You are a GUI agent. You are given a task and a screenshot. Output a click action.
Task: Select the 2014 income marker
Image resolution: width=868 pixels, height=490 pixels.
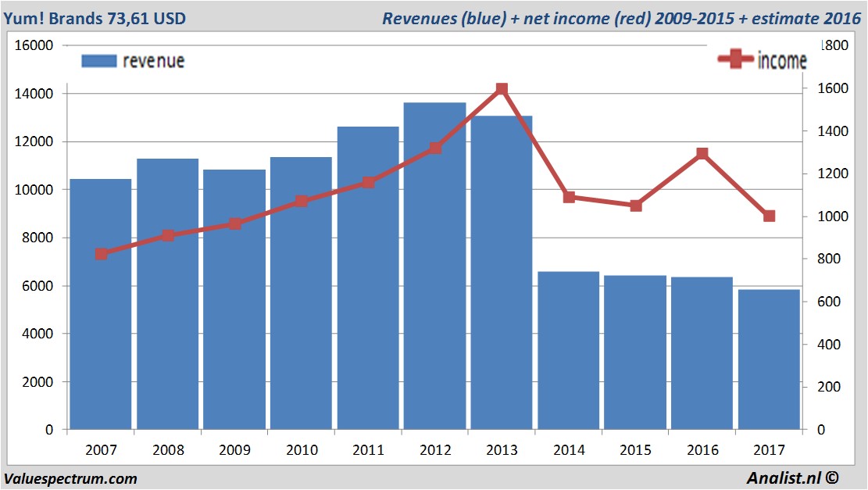[x=569, y=197]
